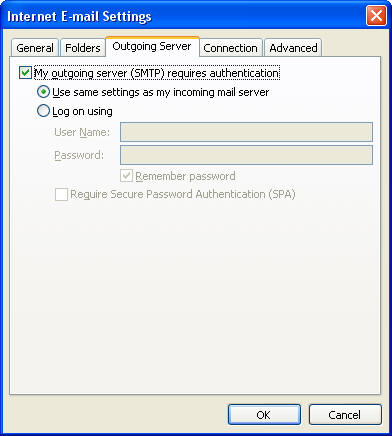
Task: Click the 'User Name:' label text
Action: [82, 132]
